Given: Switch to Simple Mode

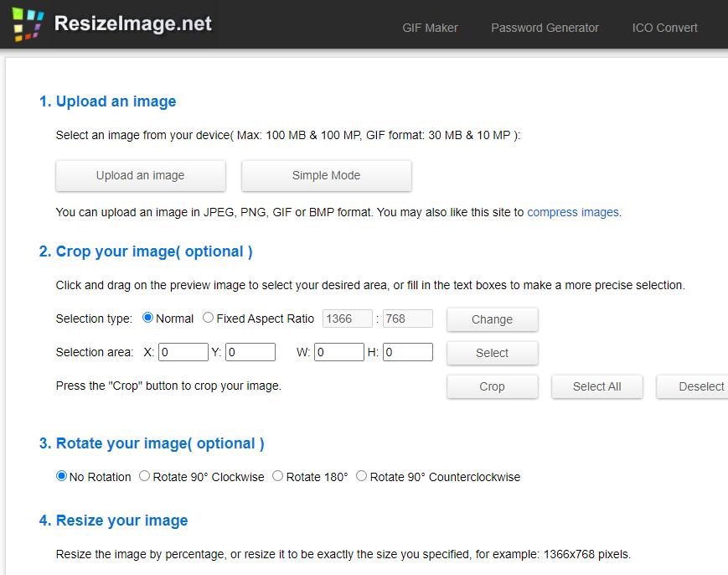Looking at the screenshot, I should point(326,175).
